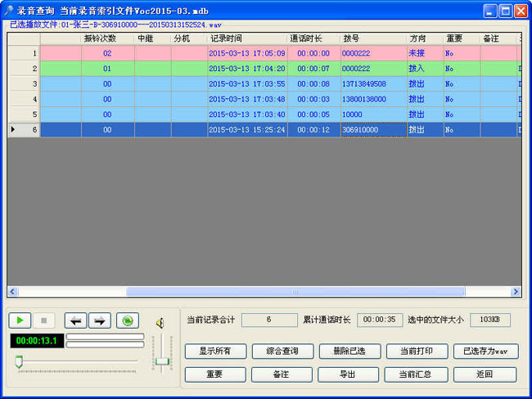Sort by the 记录时间 column header

click(x=246, y=38)
